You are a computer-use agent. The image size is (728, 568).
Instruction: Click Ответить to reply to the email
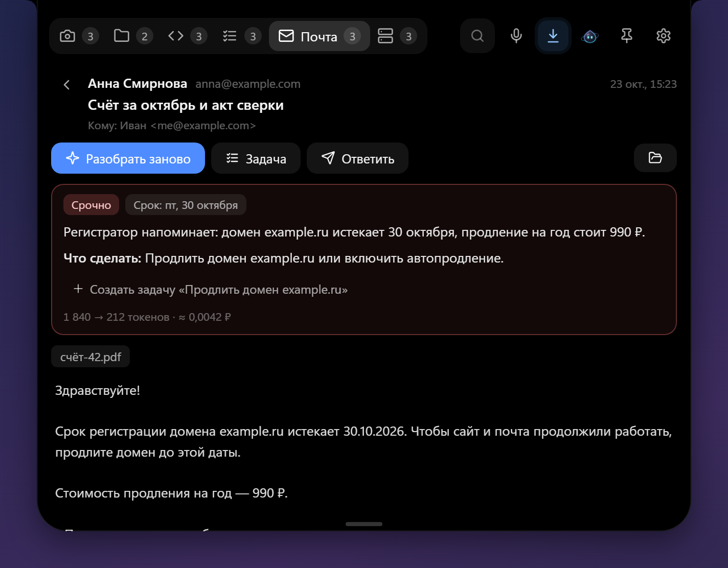pos(357,158)
